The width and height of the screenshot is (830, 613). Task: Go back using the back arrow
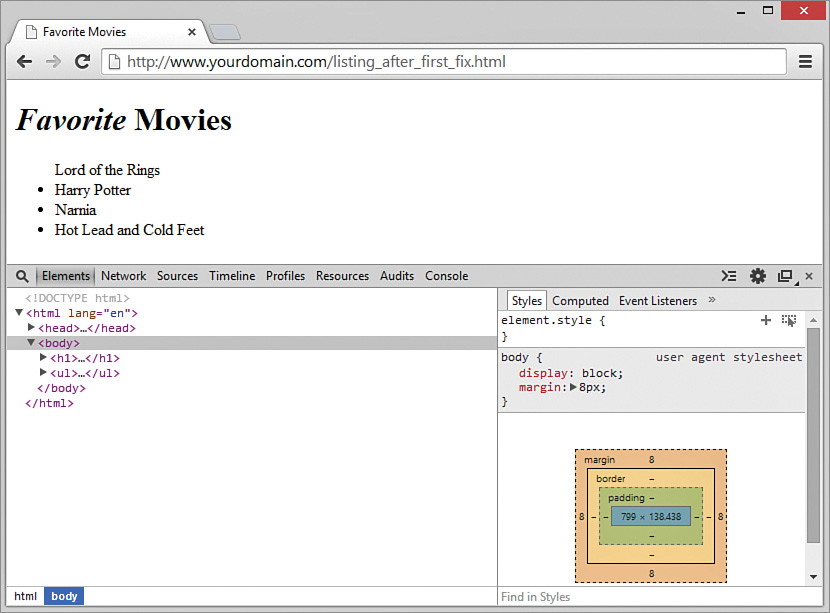pos(25,61)
